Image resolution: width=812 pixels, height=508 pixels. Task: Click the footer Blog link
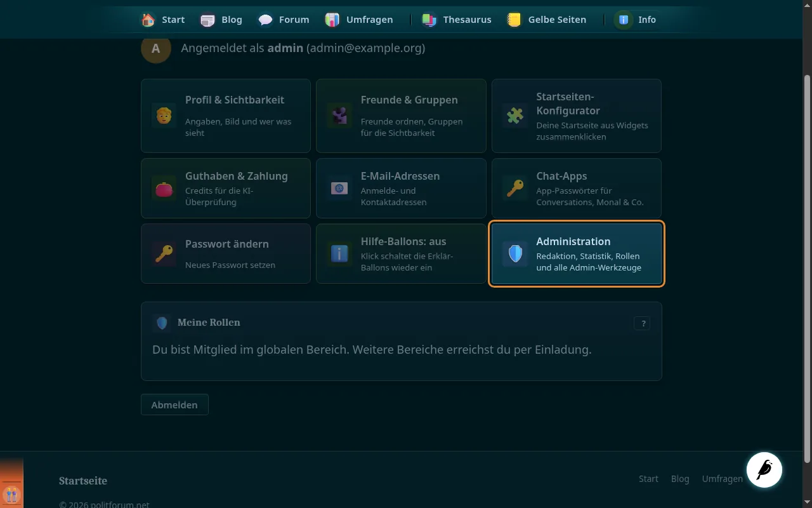[x=680, y=479]
